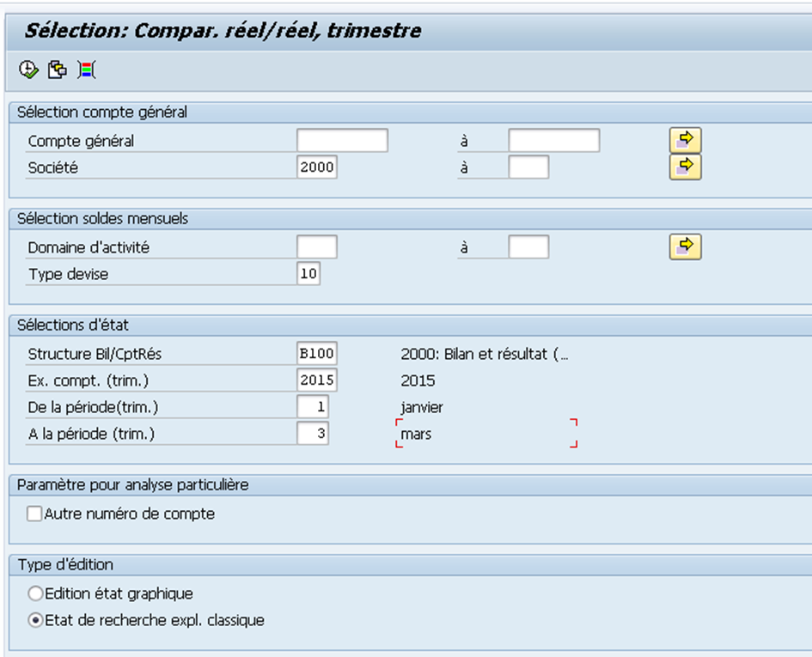Click the Ex. compt. (trim.) field 2015

(317, 380)
